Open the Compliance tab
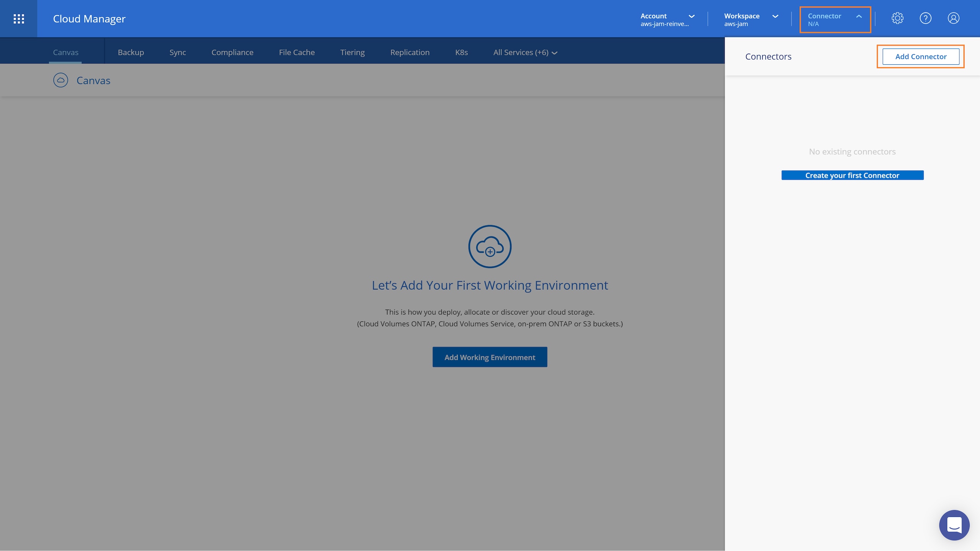This screenshot has height=551, width=980. click(232, 52)
